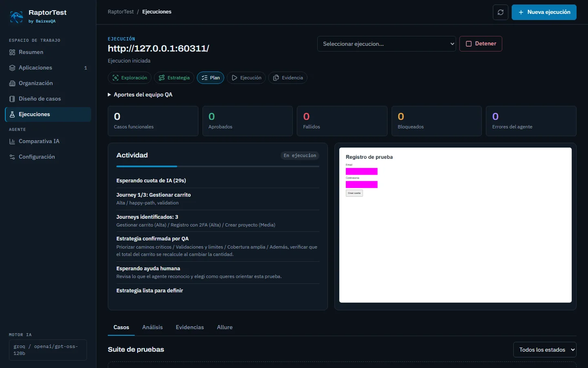Switch to the Allure tab
The height and width of the screenshot is (368, 588).
pyautogui.click(x=225, y=327)
